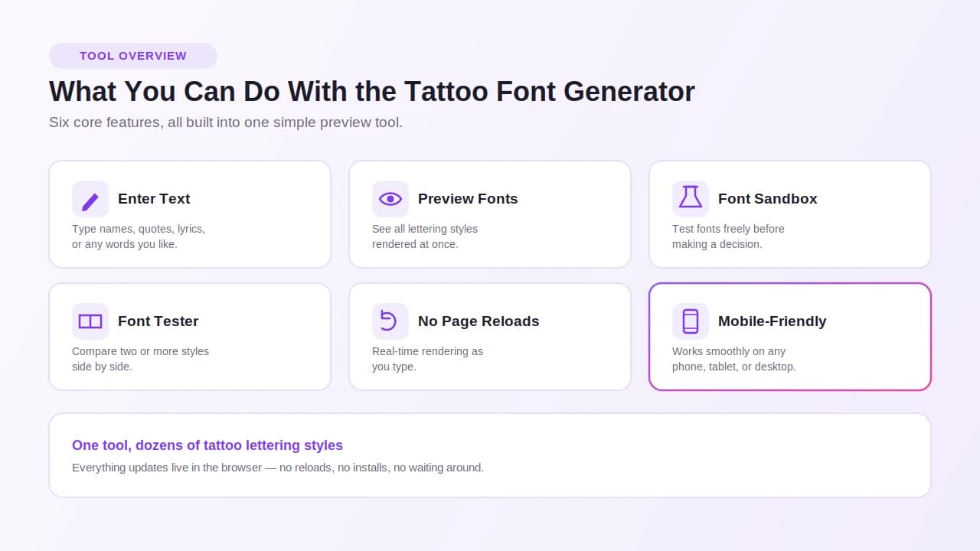The height and width of the screenshot is (551, 980).
Task: Select the Mobile-Friendly heading
Action: point(773,321)
